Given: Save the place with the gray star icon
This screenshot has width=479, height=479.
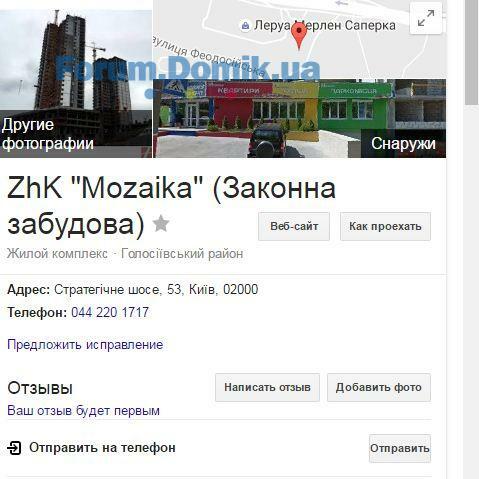Looking at the screenshot, I should click(x=161, y=223).
